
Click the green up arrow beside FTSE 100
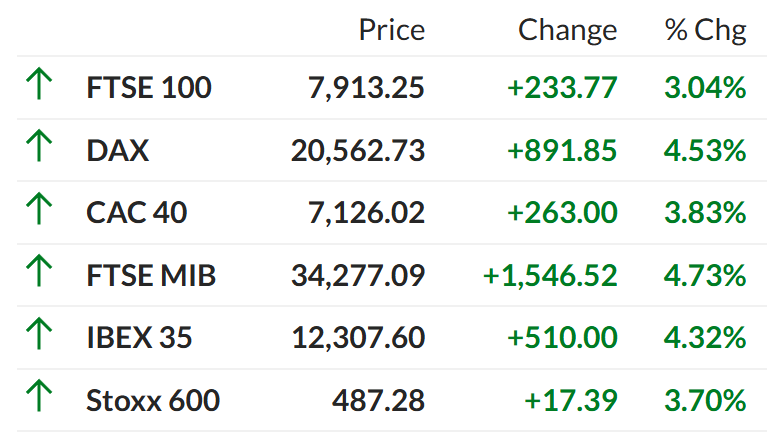39,84
